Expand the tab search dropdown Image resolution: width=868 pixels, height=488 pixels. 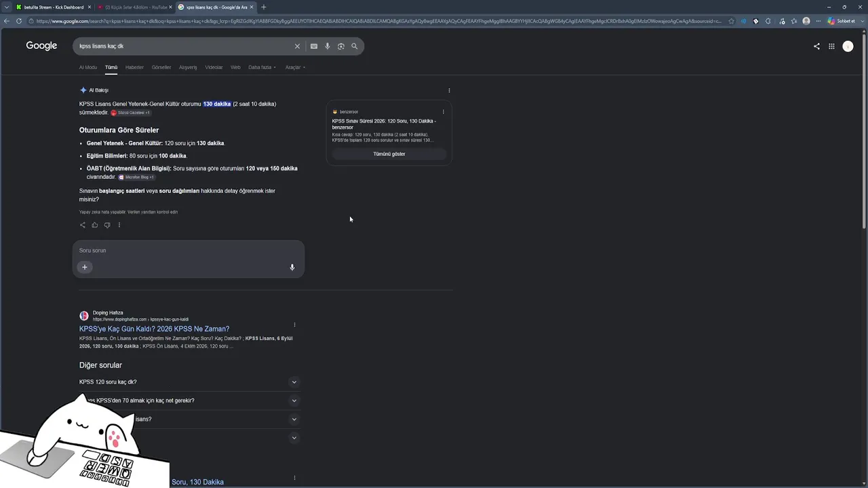point(6,7)
